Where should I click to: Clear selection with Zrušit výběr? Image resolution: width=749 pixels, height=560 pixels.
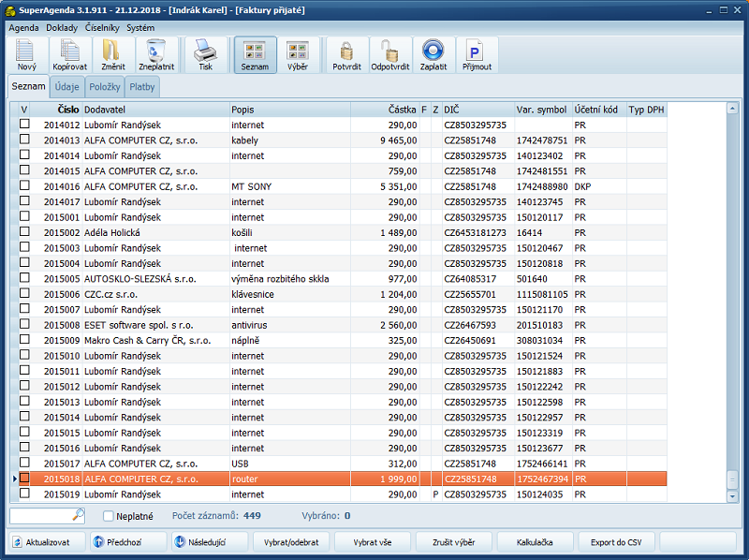coord(454,542)
